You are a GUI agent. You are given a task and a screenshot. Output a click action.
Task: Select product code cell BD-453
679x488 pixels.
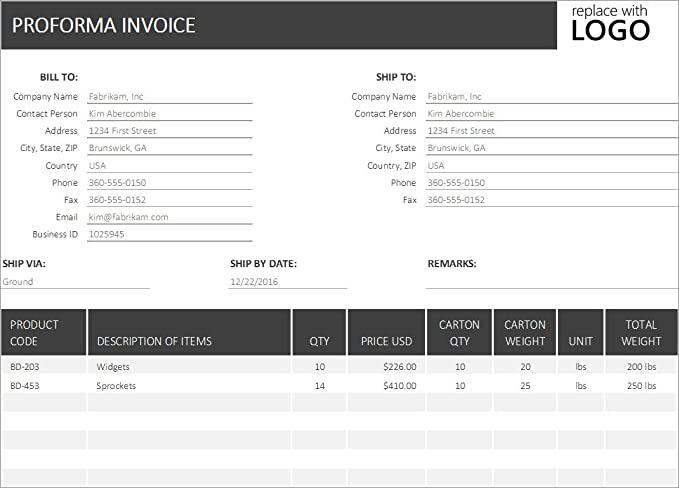tap(44, 385)
